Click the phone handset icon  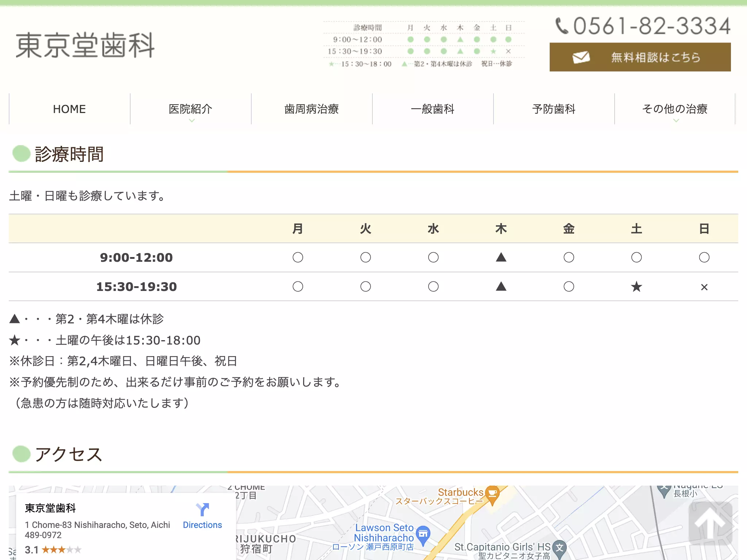coord(562,26)
